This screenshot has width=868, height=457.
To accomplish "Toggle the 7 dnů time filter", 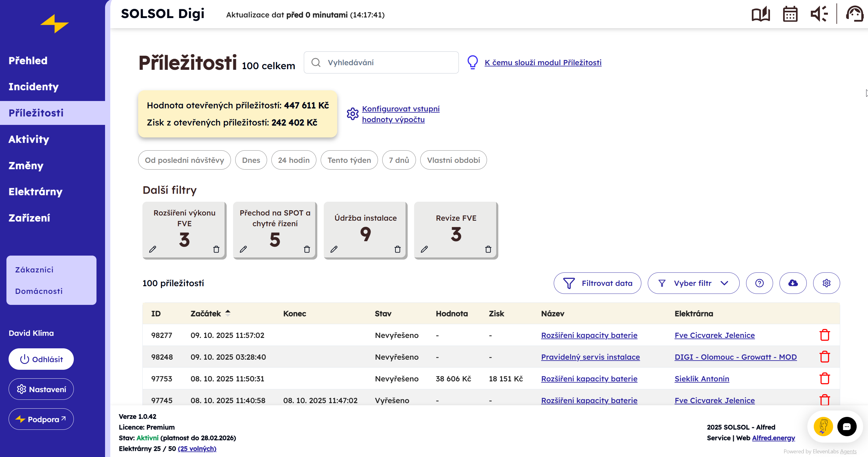I will (398, 160).
